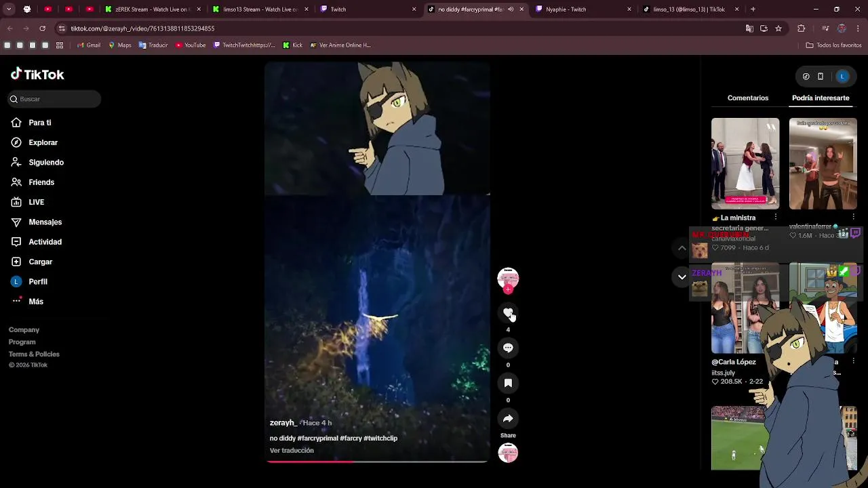Viewport: 868px width, 488px height.
Task: Mute the TikTok tab audio icon
Action: click(511, 9)
